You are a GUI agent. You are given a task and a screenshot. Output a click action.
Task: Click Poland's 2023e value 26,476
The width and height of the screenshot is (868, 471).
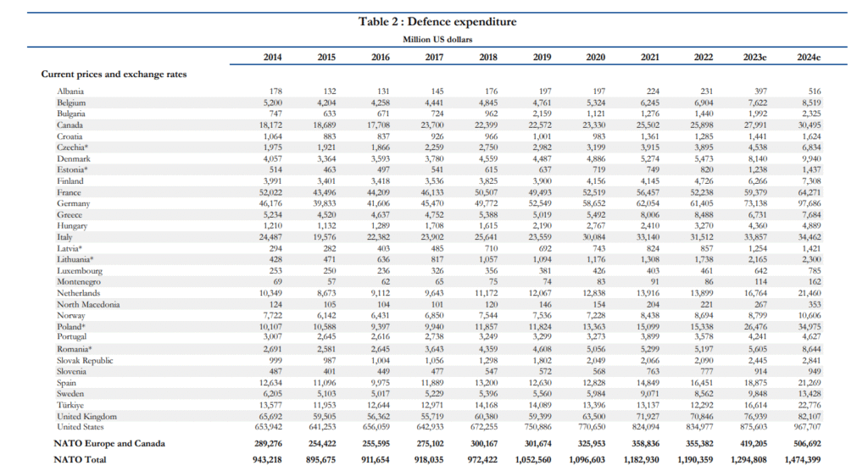tap(755, 326)
